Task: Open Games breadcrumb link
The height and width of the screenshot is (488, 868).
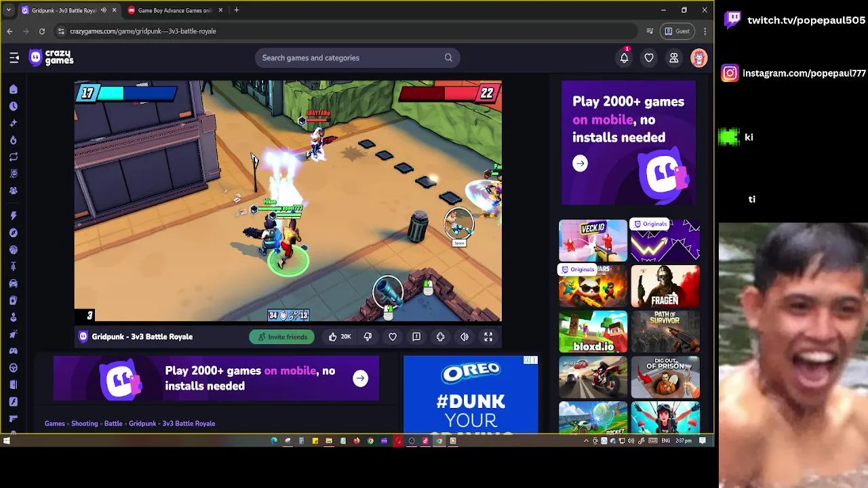Action: 55,424
